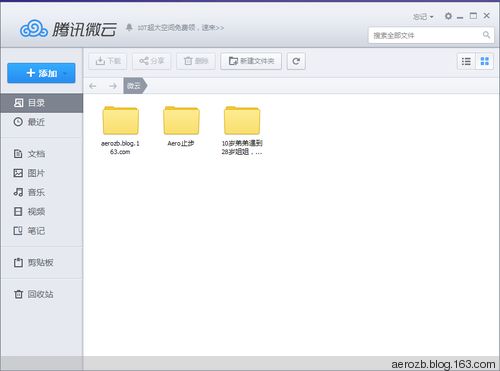Open 视频 (Video) category
500x371 pixels.
tap(41, 212)
